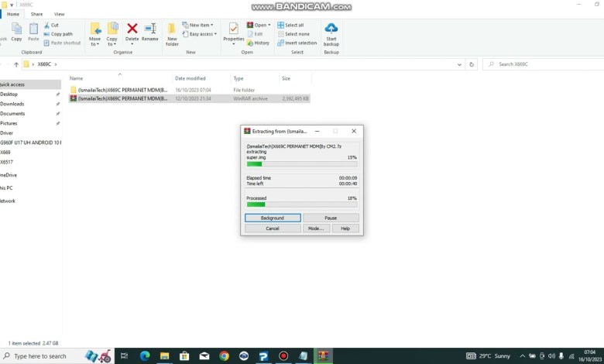Click the Paste icon in Clipboard group

point(33,31)
